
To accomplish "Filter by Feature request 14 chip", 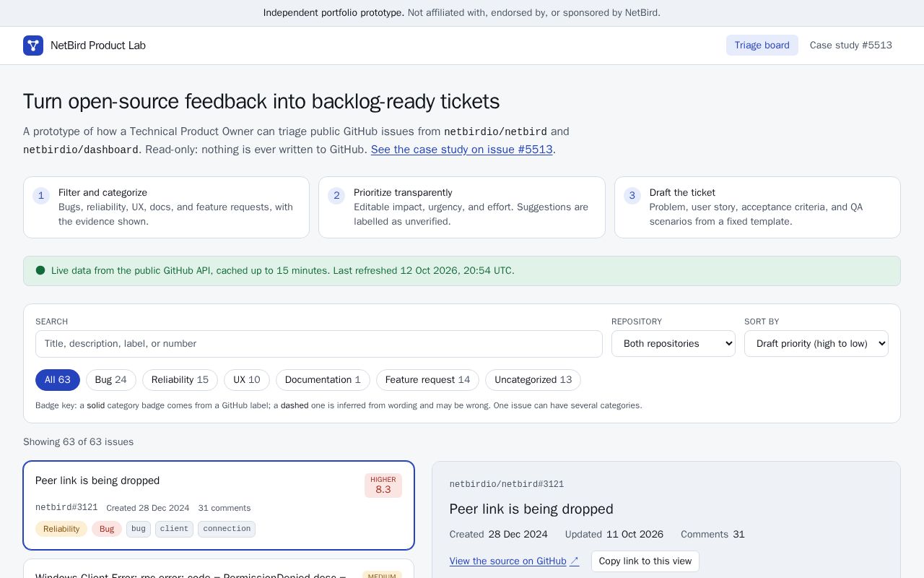I will click(x=427, y=380).
